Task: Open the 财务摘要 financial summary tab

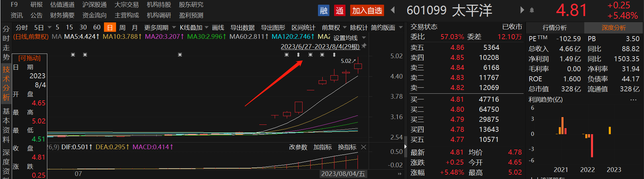Action: [62, 15]
